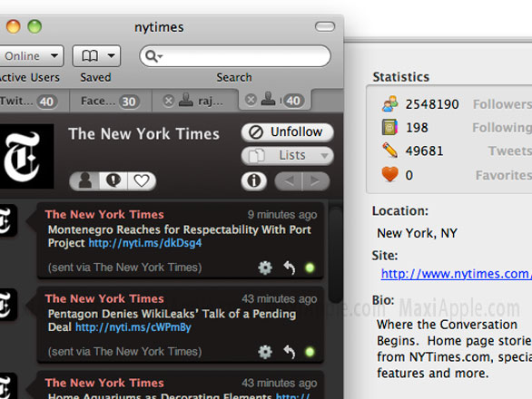This screenshot has height=399, width=532.
Task: Click the info button in profile header
Action: coord(254,180)
